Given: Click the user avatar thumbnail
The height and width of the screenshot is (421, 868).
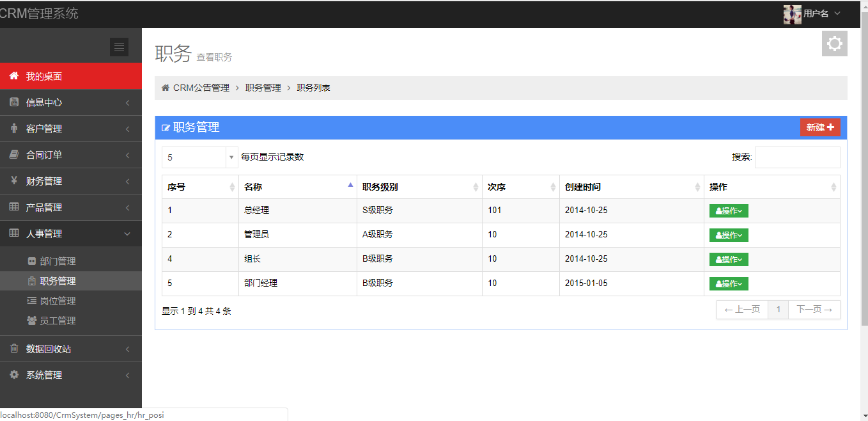Looking at the screenshot, I should (792, 14).
